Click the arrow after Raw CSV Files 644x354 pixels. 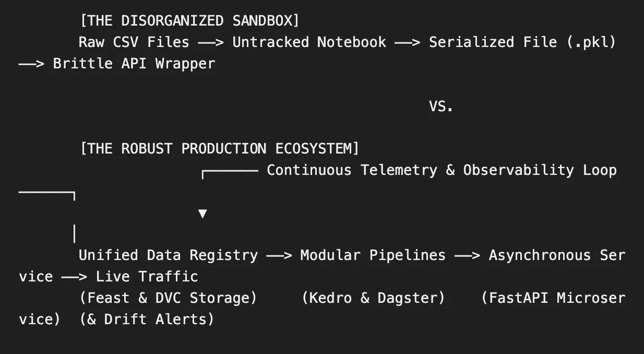click(211, 42)
